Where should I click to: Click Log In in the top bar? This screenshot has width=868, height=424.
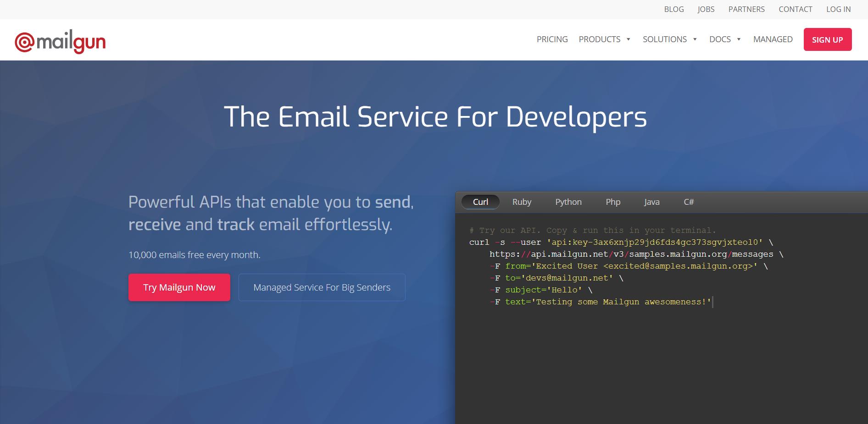[838, 9]
